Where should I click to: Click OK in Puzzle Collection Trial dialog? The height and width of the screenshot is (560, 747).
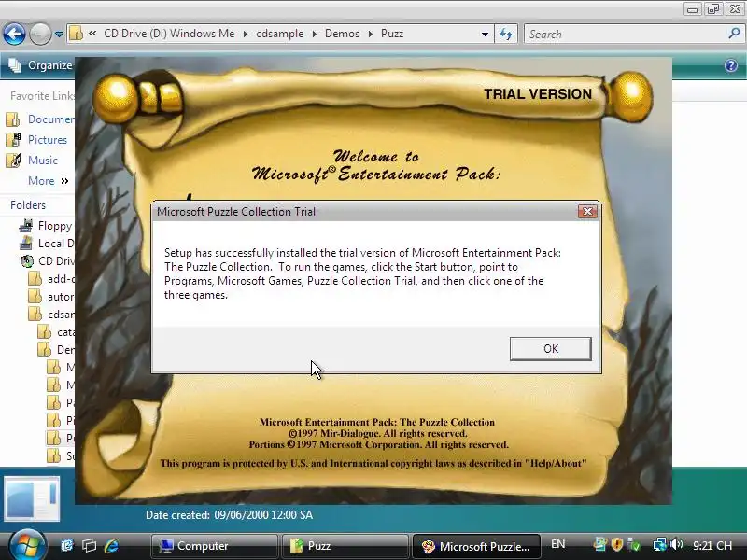(x=550, y=348)
